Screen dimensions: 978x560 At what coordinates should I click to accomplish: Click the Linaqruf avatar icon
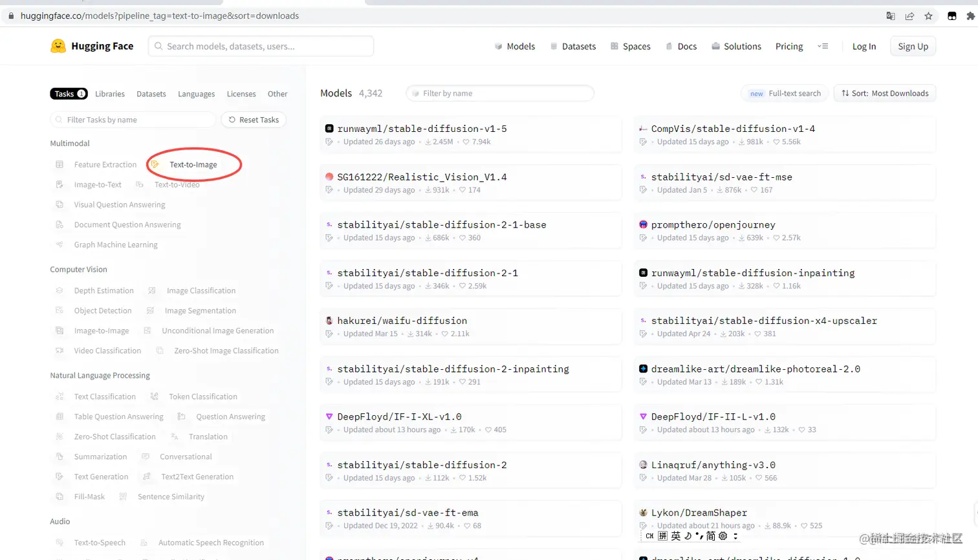pos(643,464)
